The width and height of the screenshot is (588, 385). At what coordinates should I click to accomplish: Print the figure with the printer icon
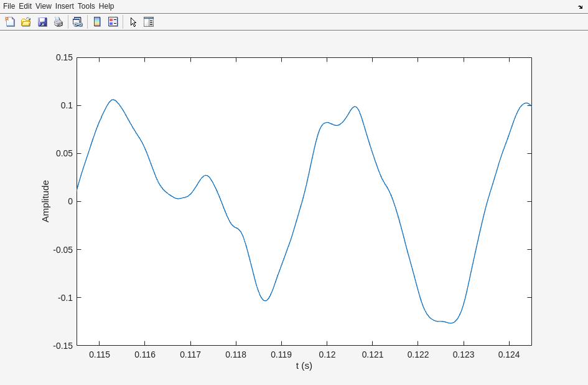(x=58, y=22)
